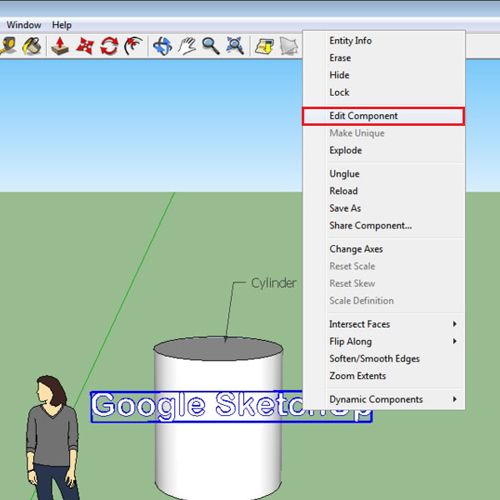Select the Orbit tool
Viewport: 500px width, 500px height.
[162, 46]
